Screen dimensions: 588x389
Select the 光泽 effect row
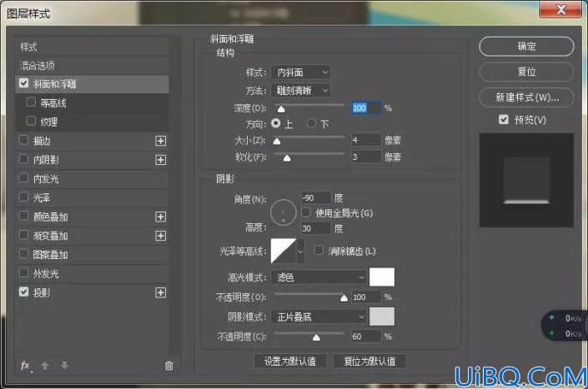(x=93, y=197)
